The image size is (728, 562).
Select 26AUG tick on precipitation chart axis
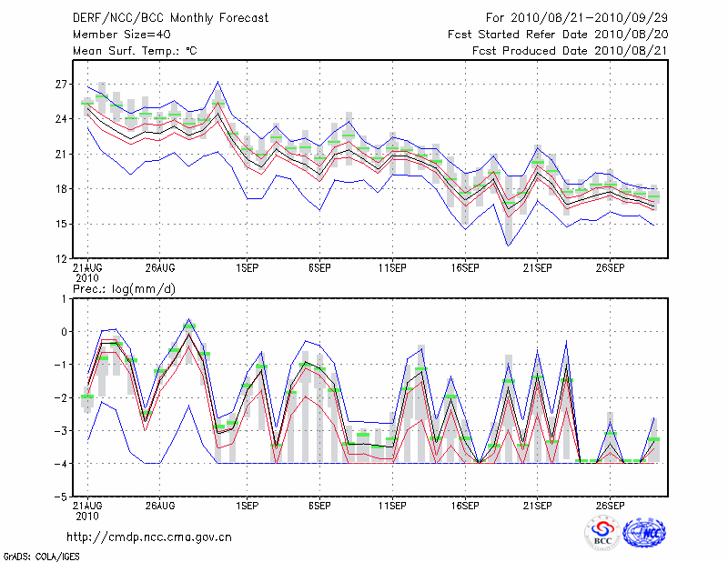click(x=159, y=505)
